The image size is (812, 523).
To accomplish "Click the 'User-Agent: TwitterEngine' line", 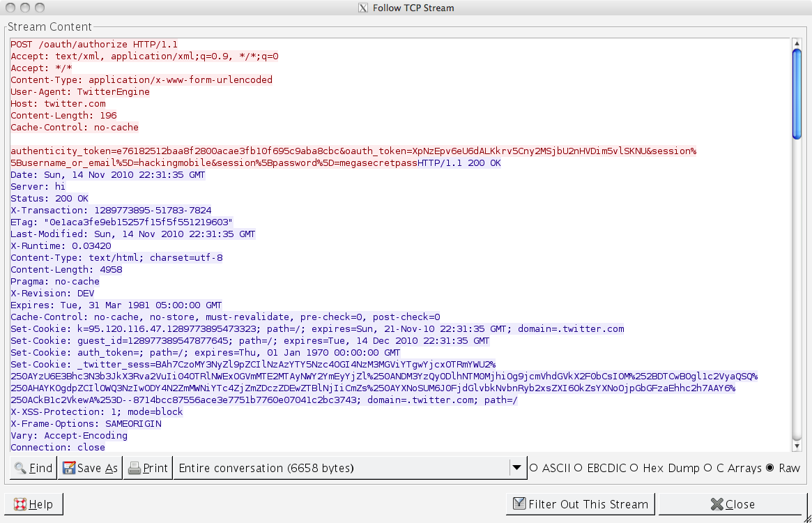I will (80, 92).
